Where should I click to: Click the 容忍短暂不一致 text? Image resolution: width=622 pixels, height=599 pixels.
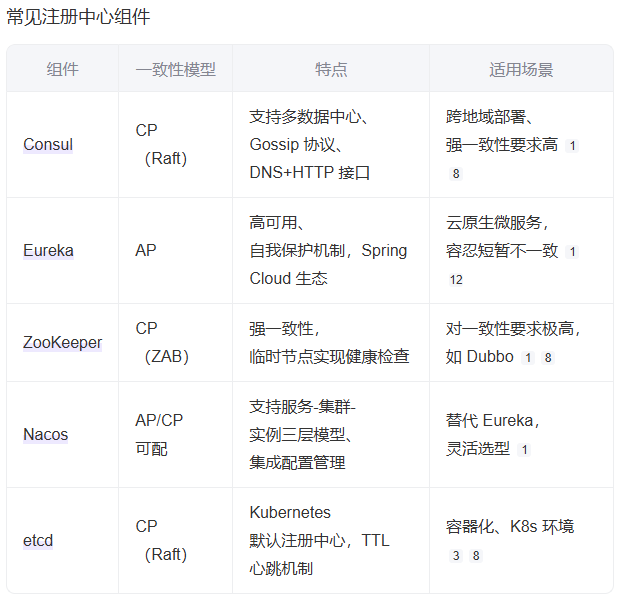[x=502, y=251]
